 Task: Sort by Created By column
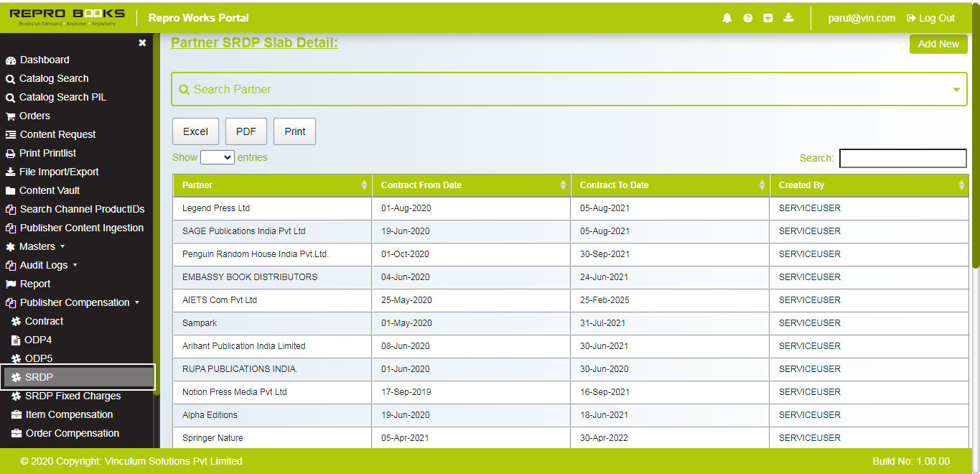[x=869, y=185]
